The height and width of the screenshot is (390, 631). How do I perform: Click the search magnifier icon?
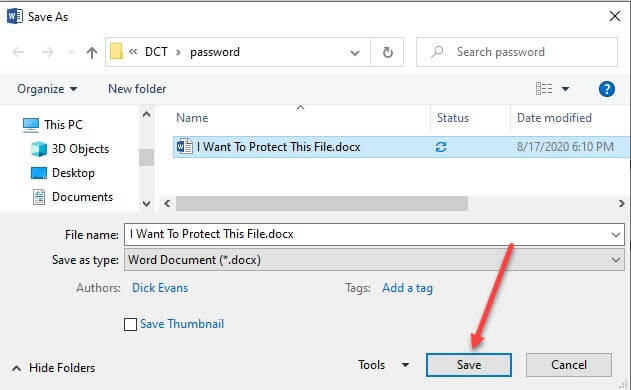click(x=437, y=52)
